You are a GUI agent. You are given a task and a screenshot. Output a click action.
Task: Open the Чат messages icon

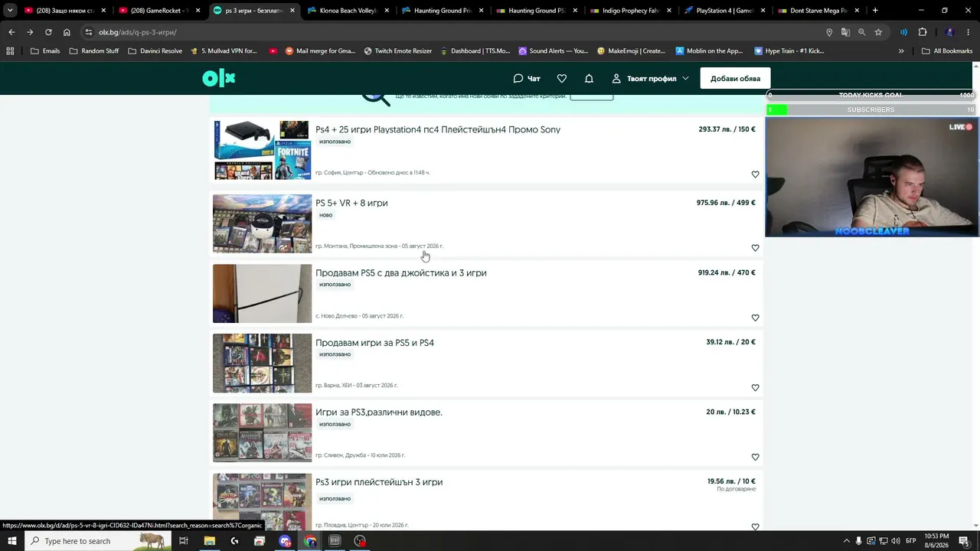point(527,79)
